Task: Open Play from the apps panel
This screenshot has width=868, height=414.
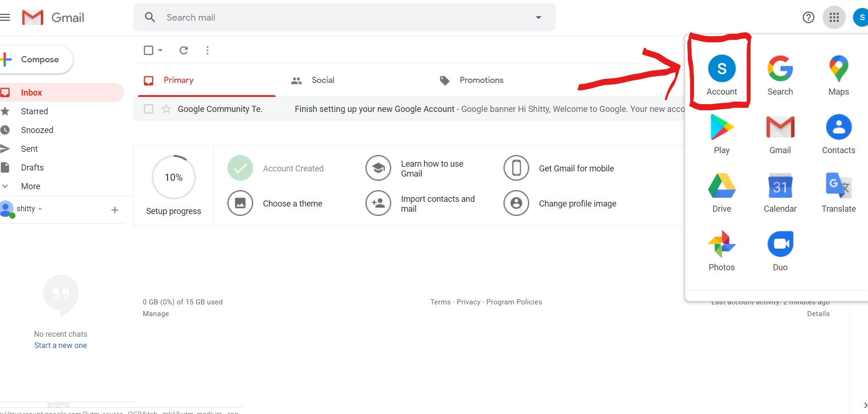Action: click(722, 134)
